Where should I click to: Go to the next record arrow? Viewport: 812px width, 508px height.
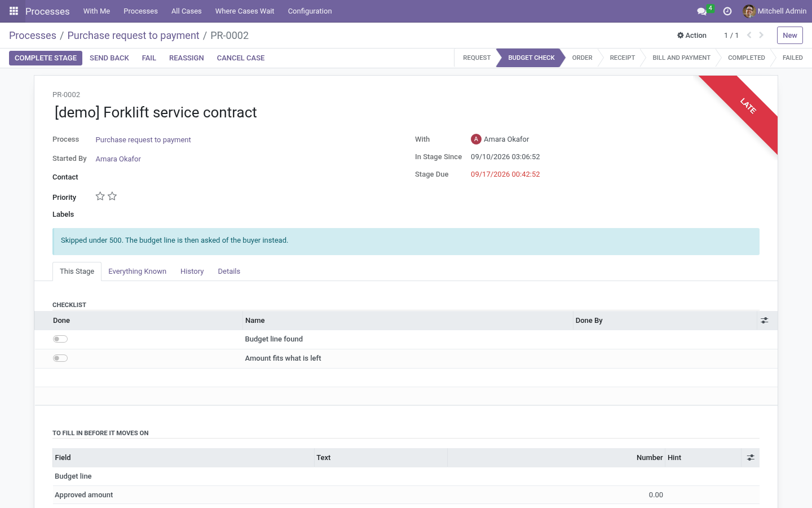tap(761, 35)
